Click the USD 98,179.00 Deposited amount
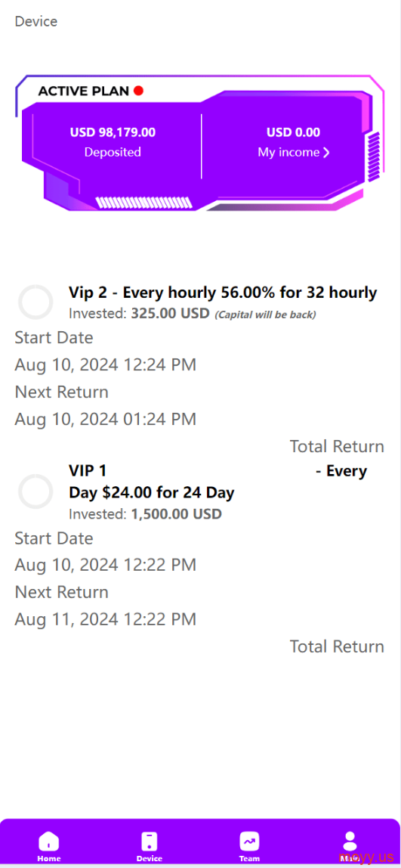The height and width of the screenshot is (868, 401). (x=113, y=132)
